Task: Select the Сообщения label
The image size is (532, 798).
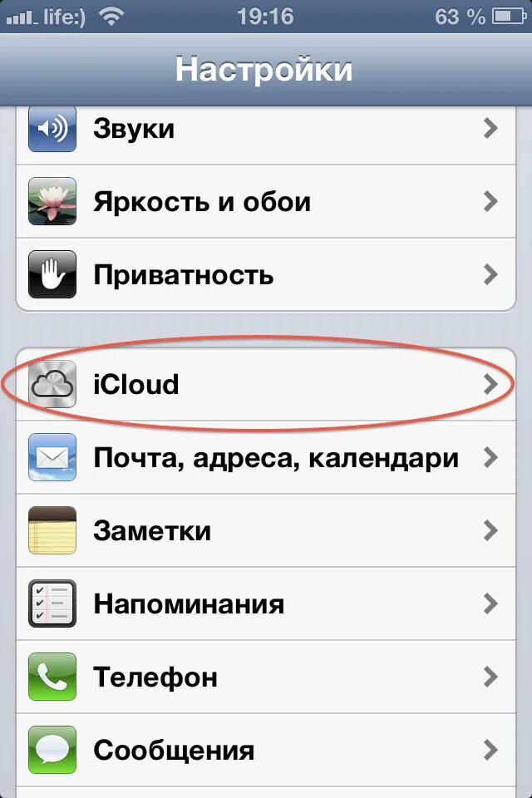Action: (x=174, y=750)
